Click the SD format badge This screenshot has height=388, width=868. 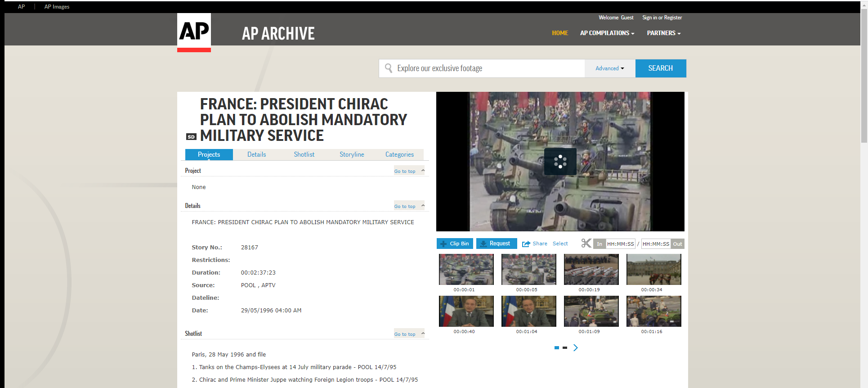pos(191,137)
